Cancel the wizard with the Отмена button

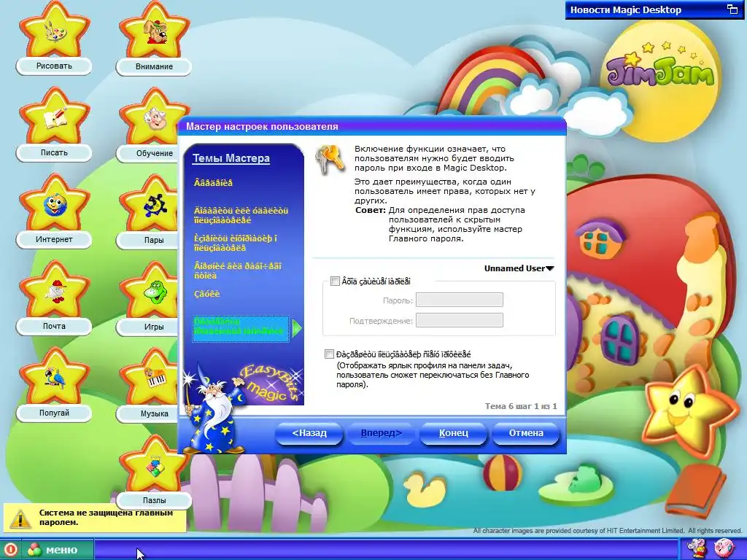[526, 433]
